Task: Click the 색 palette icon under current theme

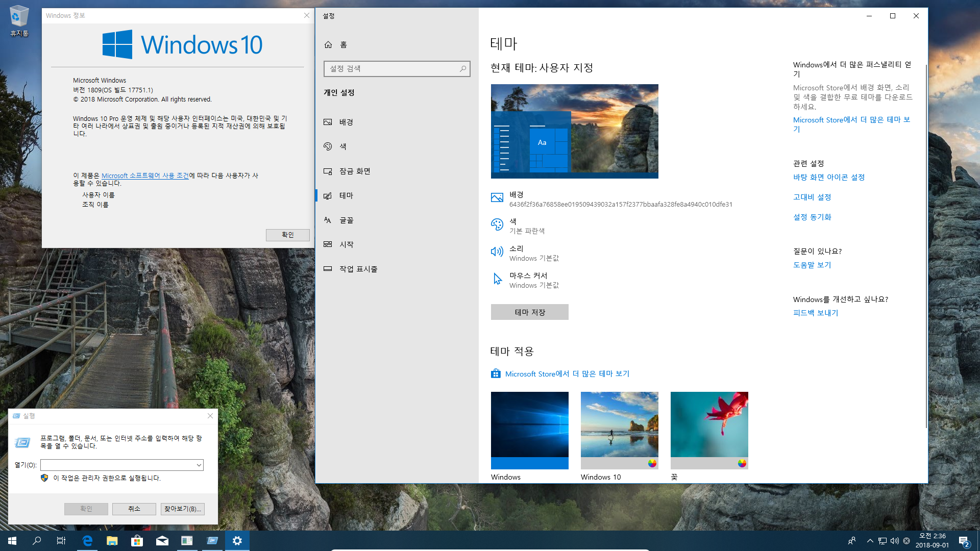Action: click(497, 224)
